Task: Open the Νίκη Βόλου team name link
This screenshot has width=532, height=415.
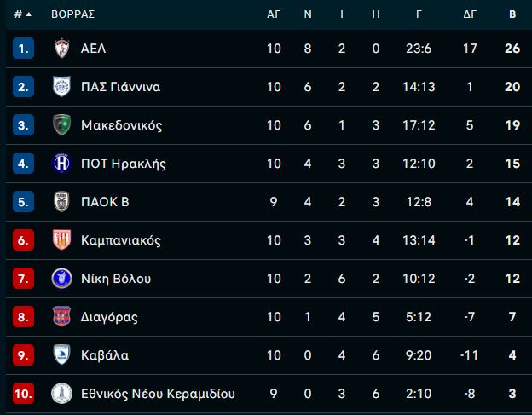Action: (x=116, y=279)
